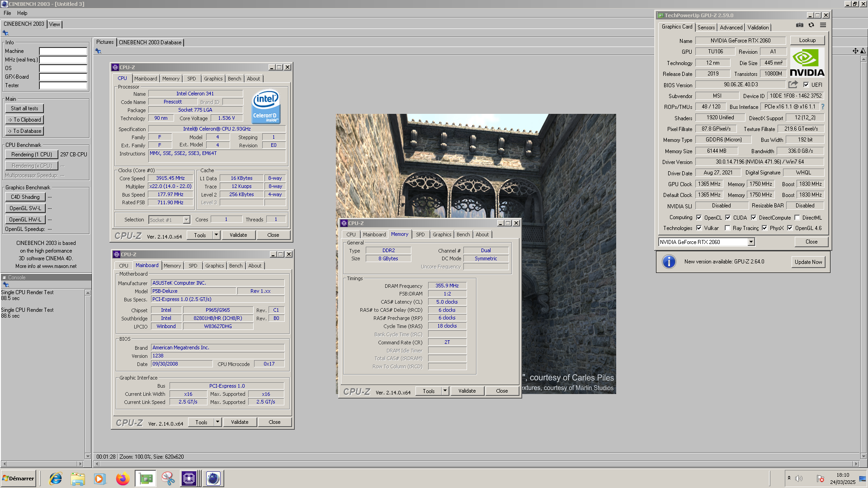This screenshot has height=488, width=868.
Task: Switch to the View tab in CINEBENCH
Action: [55, 24]
